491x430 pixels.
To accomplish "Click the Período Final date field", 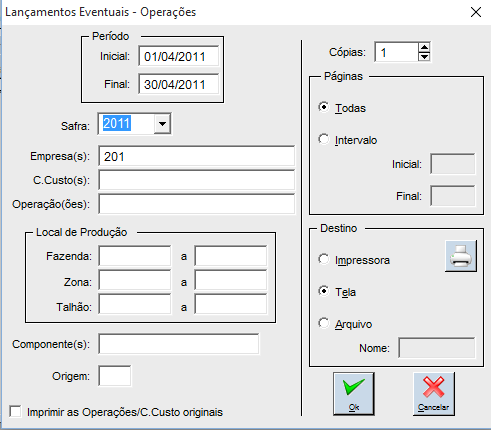I will 179,84.
